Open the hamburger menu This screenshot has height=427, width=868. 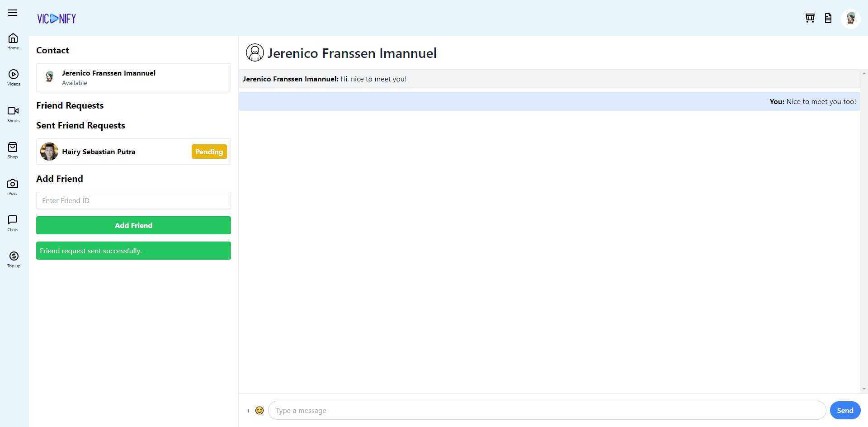click(13, 13)
